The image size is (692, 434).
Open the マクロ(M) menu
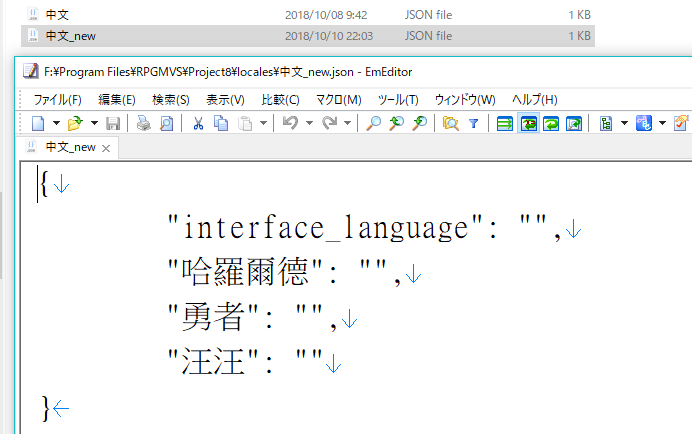click(x=338, y=100)
